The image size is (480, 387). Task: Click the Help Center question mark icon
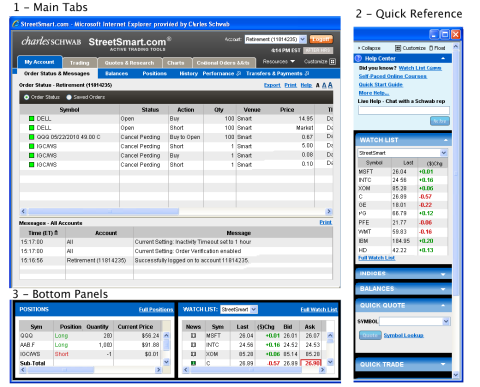click(359, 58)
